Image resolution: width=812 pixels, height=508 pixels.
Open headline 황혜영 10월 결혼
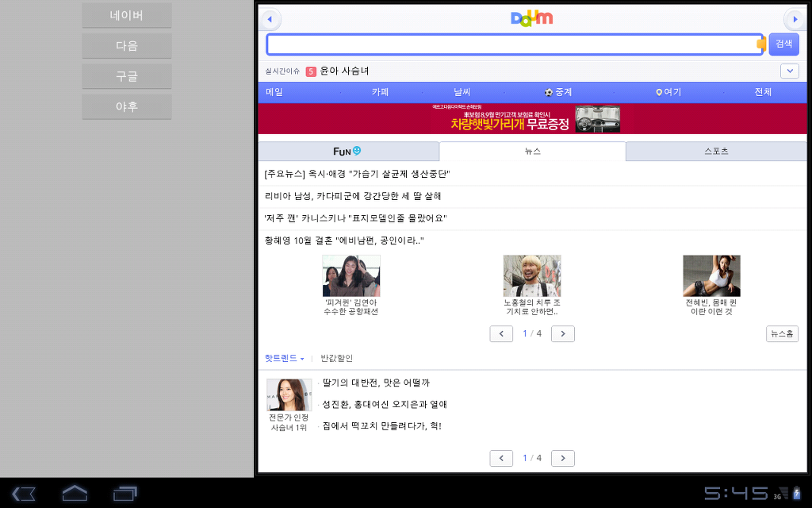(344, 241)
